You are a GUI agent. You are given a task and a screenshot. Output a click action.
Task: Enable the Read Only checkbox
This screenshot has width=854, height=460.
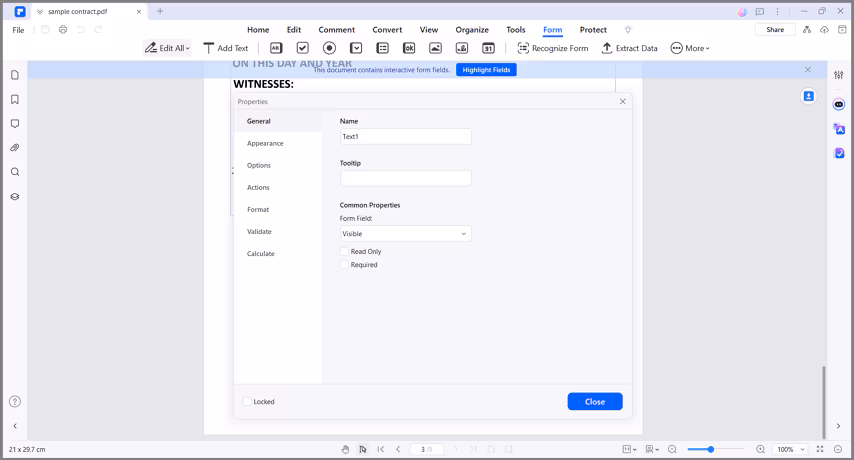point(344,252)
